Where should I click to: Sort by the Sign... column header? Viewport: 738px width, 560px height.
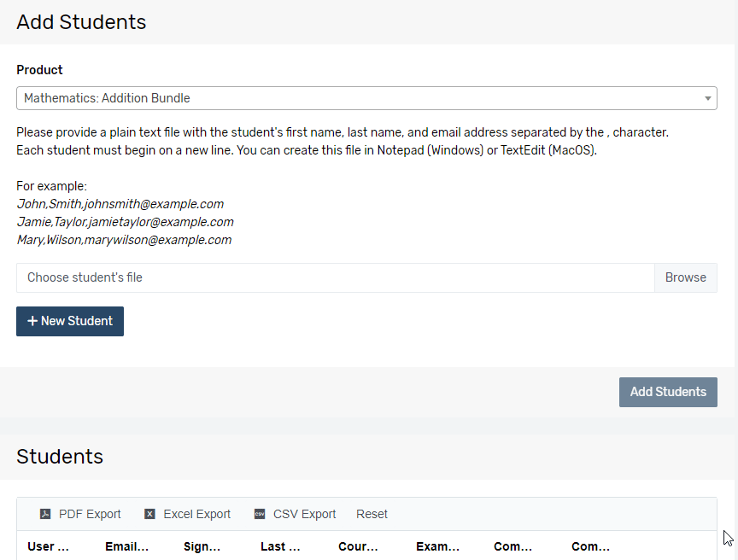coord(202,546)
